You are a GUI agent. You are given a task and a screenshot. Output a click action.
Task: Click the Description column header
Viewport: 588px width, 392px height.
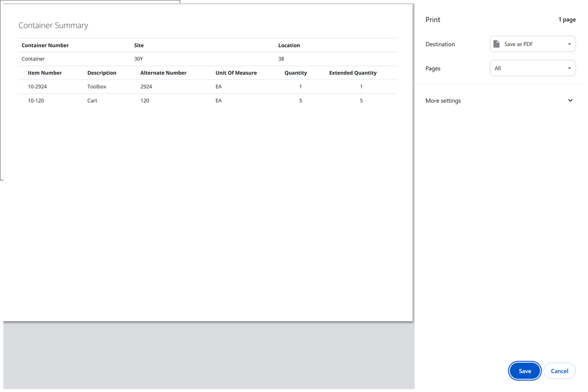point(102,73)
